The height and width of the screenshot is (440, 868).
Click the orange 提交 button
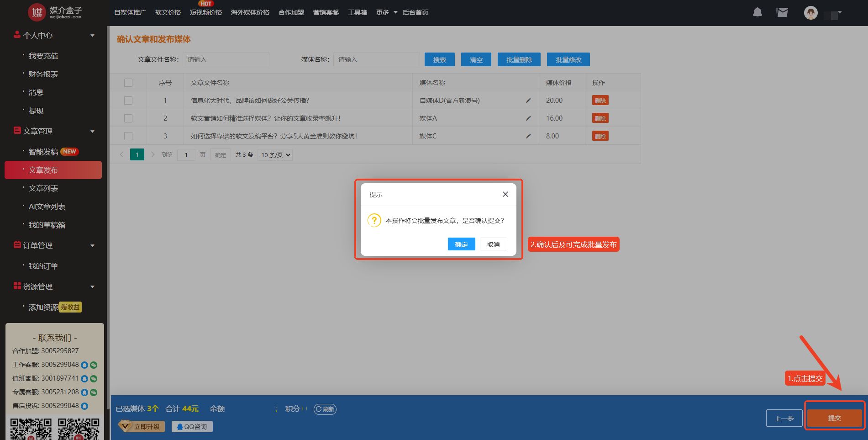[x=834, y=418]
